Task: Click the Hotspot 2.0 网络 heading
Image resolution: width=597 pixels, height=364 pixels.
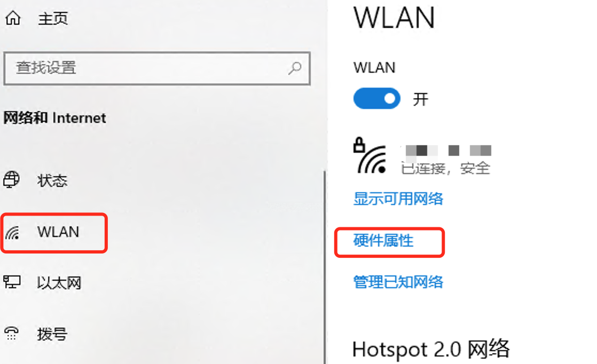Action: pos(430,349)
